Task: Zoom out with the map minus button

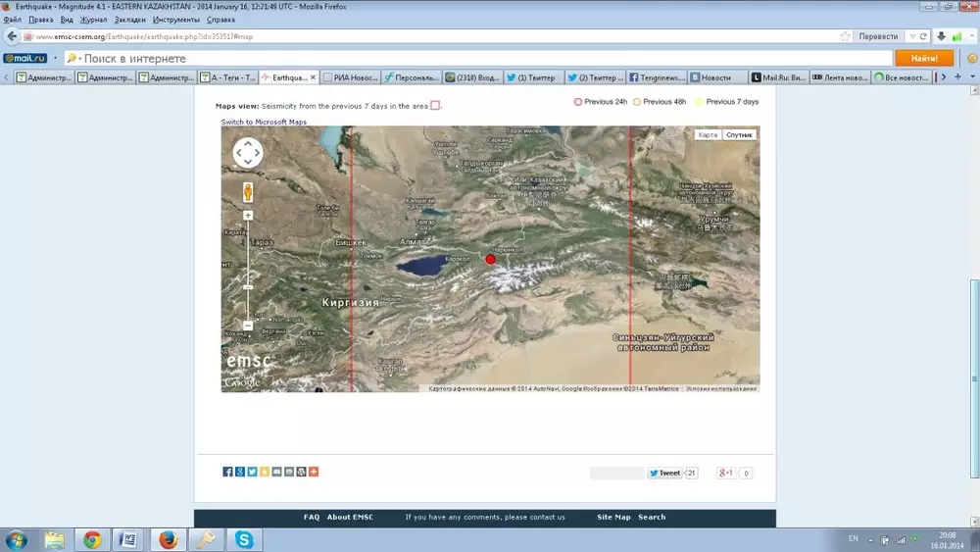Action: (248, 325)
